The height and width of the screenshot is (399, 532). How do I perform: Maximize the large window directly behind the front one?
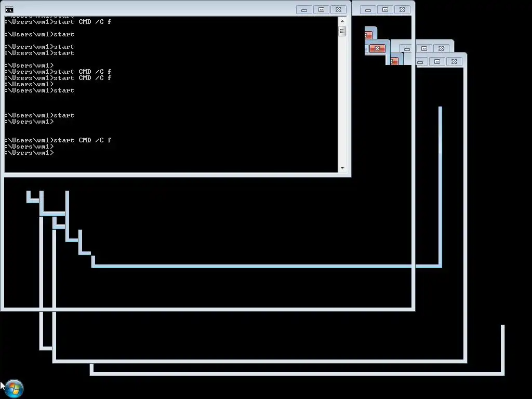pos(385,10)
